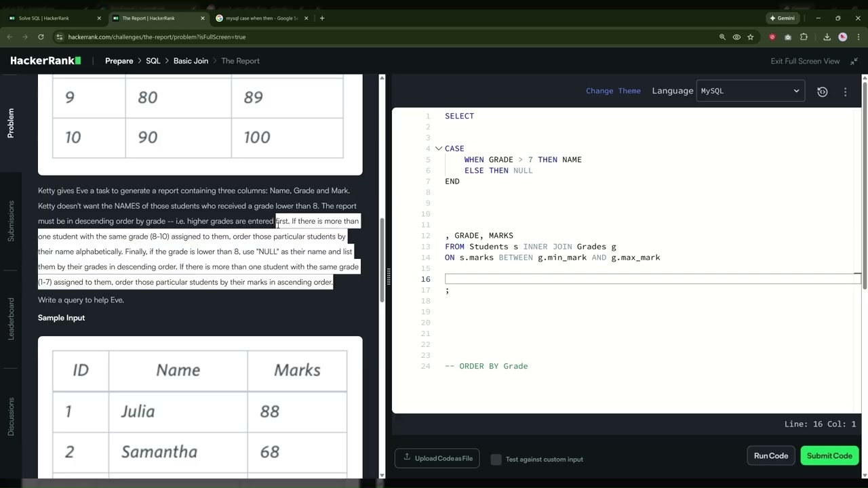Click ', GRADE, MARKS' code line
This screenshot has height=488, width=868.
coord(479,235)
